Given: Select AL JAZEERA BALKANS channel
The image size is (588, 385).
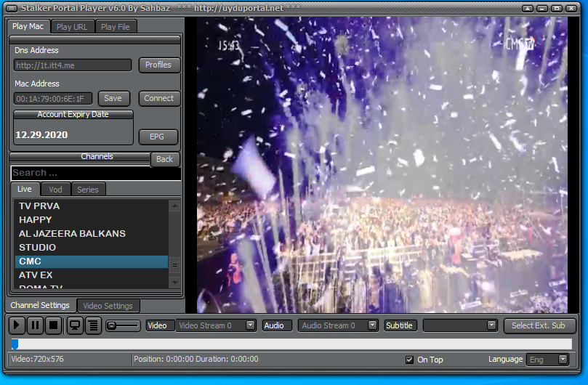Looking at the screenshot, I should pyautogui.click(x=91, y=234).
